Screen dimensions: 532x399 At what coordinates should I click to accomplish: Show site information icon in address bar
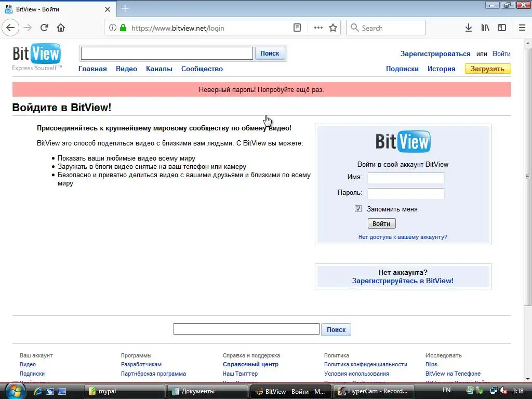click(x=113, y=28)
